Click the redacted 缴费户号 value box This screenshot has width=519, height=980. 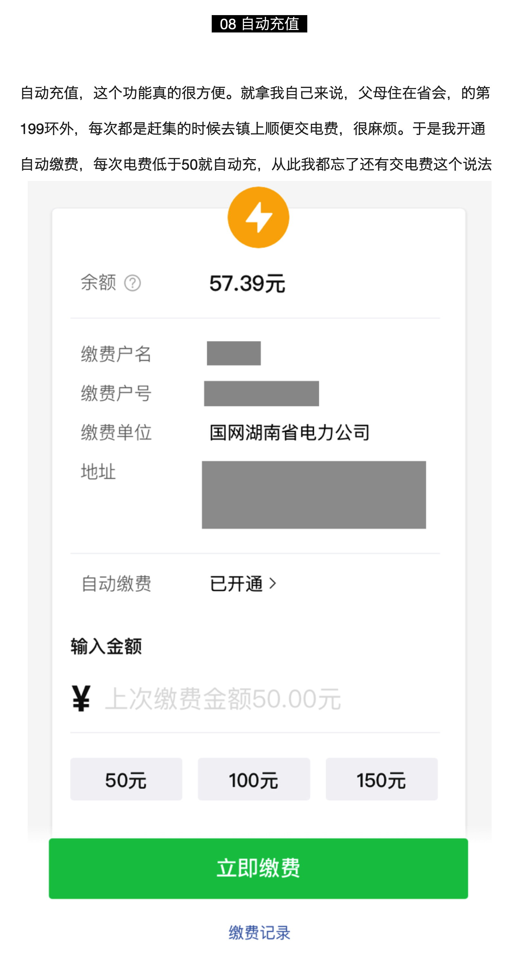pos(261,393)
